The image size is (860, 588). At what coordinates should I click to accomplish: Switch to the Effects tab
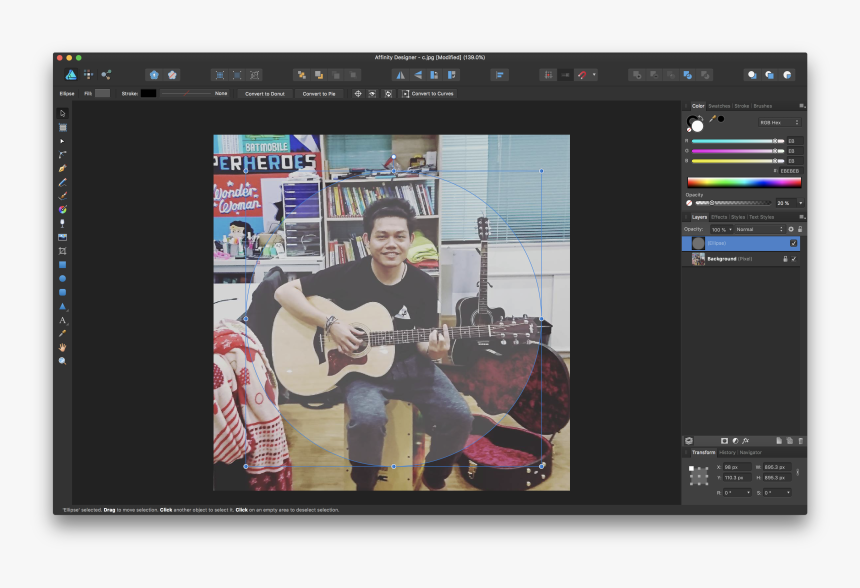pyautogui.click(x=719, y=216)
